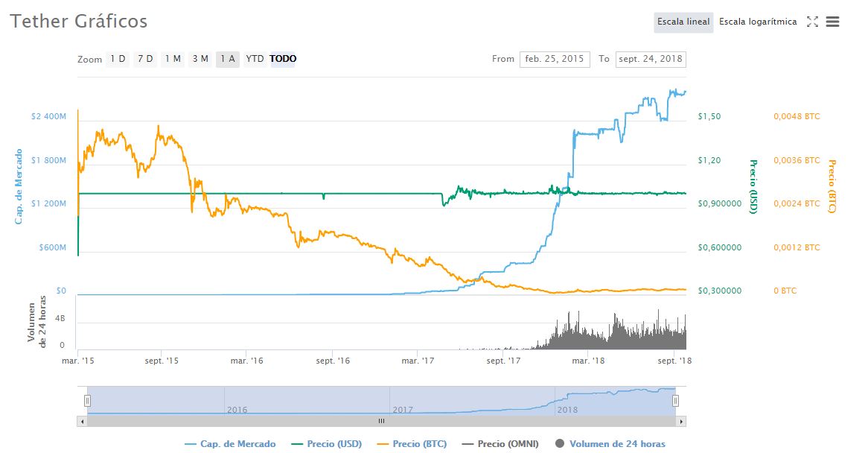Select the 1 M zoom range
868x453 pixels.
[173, 59]
